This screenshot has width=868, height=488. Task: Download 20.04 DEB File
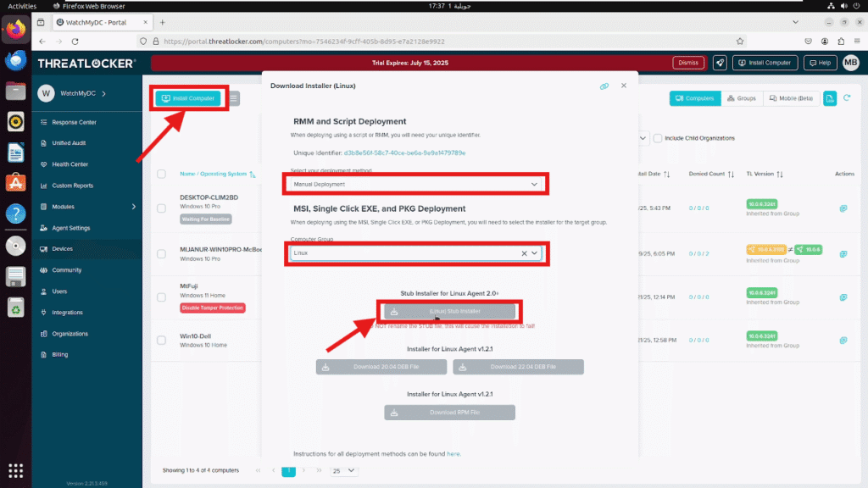pyautogui.click(x=381, y=367)
